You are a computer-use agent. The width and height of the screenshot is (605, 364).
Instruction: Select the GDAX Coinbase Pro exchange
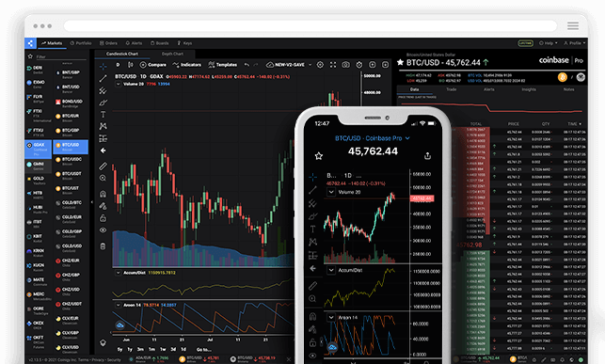(x=39, y=149)
